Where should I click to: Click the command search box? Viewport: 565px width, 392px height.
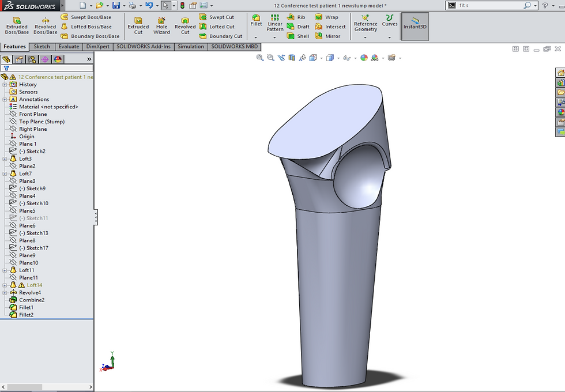point(490,5)
